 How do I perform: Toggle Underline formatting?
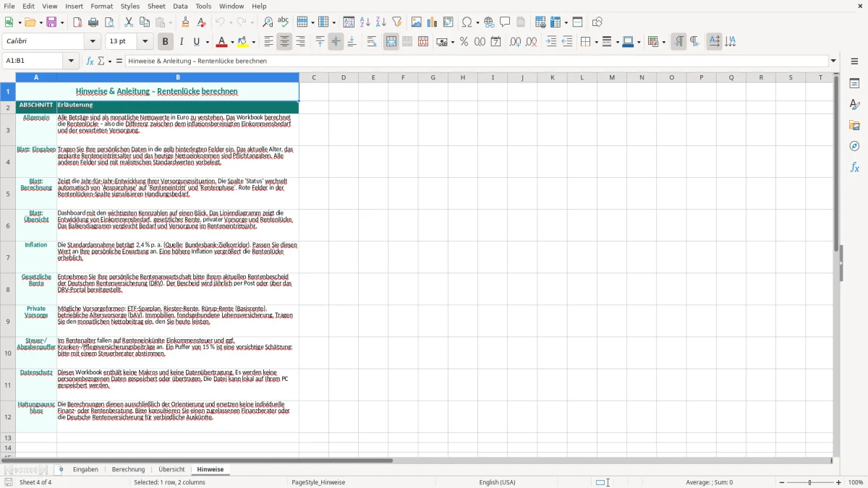click(197, 42)
